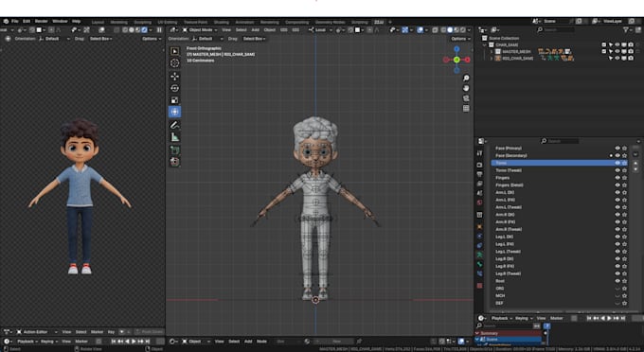This screenshot has width=644, height=352.
Task: Open the Object Data armature properties tab
Action: (x=479, y=255)
